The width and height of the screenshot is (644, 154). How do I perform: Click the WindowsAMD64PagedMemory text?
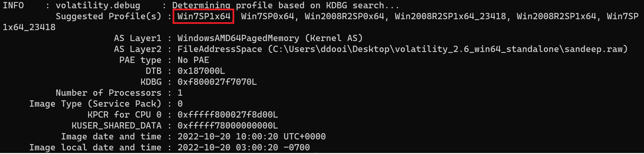pyautogui.click(x=238, y=38)
